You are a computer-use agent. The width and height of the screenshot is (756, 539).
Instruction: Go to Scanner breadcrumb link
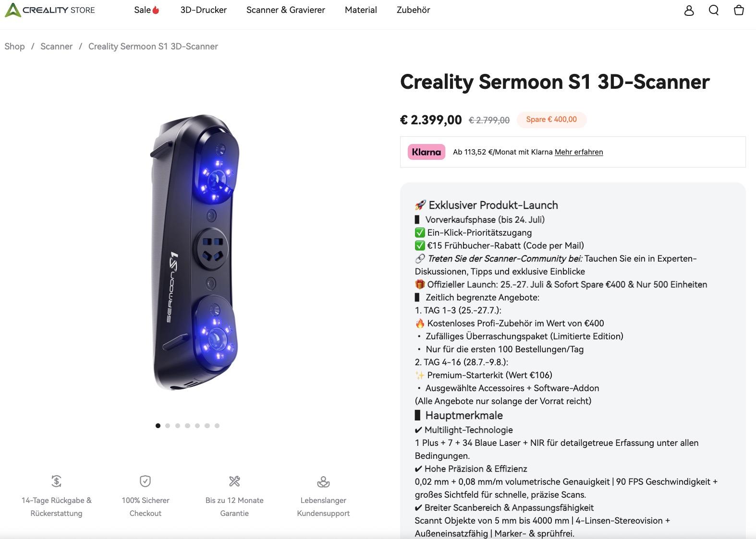click(x=56, y=47)
